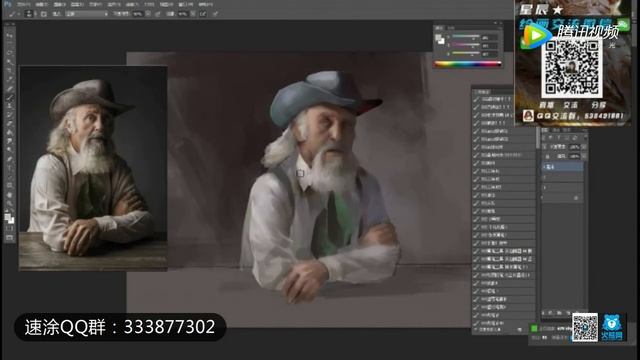Click foreground swatch in Color panel
Screen dimensions: 640x360
pos(438,38)
